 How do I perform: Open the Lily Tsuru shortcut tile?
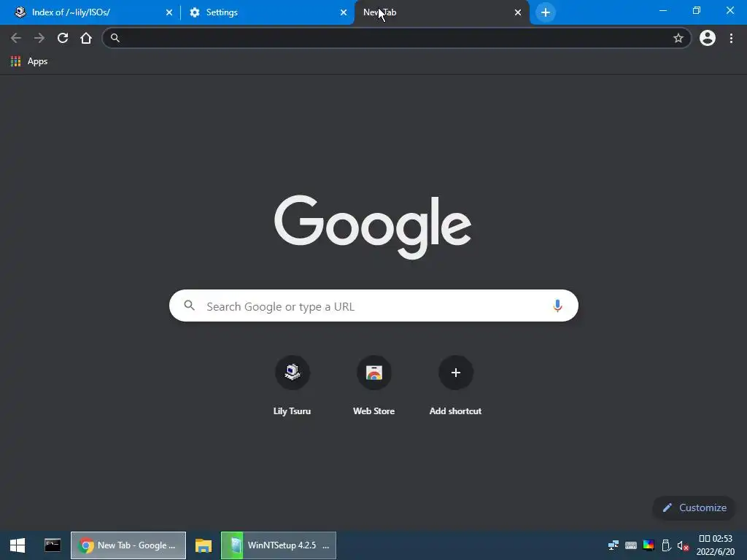tap(292, 386)
